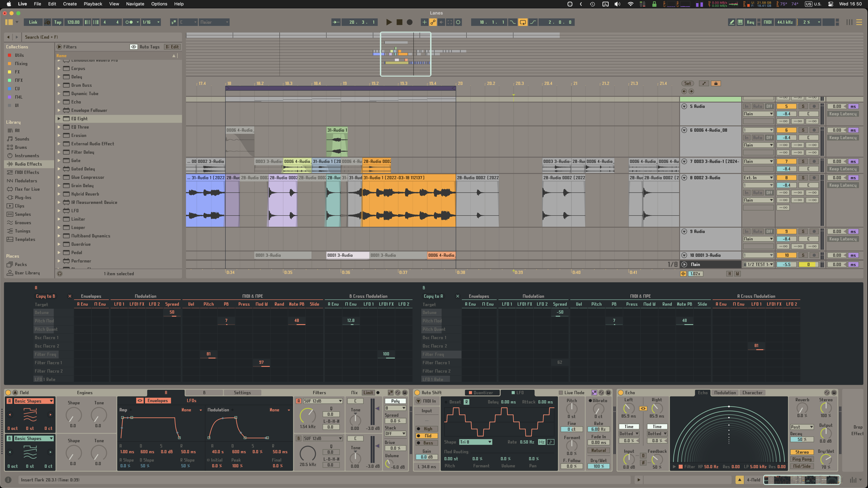The width and height of the screenshot is (868, 488).
Task: Open Auto Shift Quantizer tab
Action: pos(482,393)
